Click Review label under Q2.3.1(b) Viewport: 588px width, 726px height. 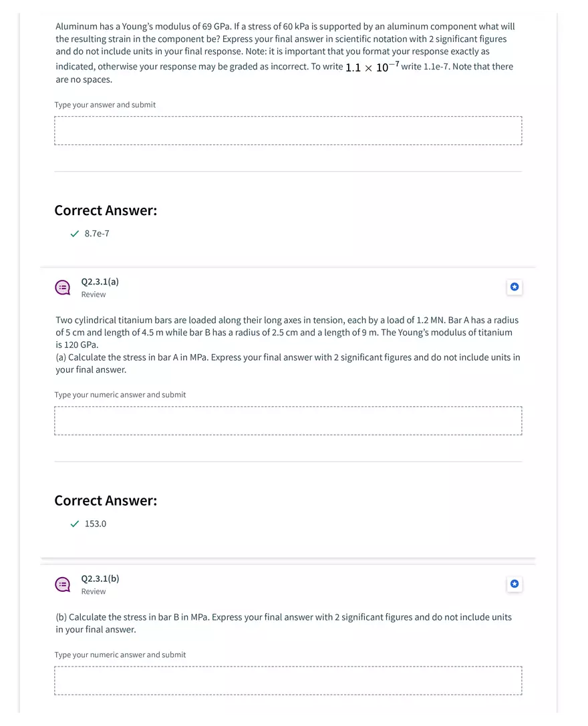(x=94, y=591)
